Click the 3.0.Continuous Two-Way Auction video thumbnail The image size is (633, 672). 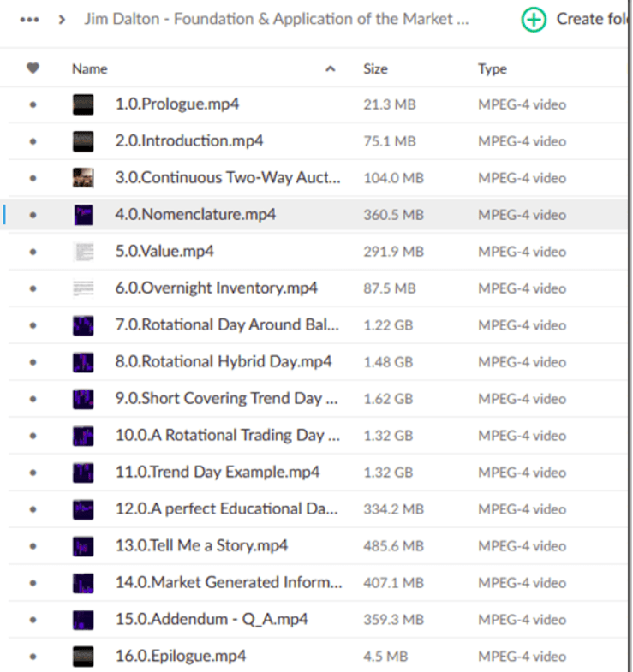click(x=83, y=178)
